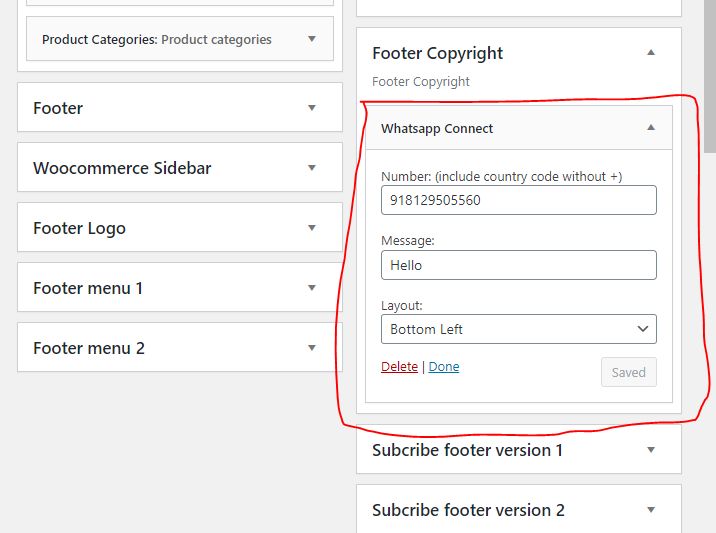Click the Footer Copyright heading
716x533 pixels.
[x=438, y=53]
